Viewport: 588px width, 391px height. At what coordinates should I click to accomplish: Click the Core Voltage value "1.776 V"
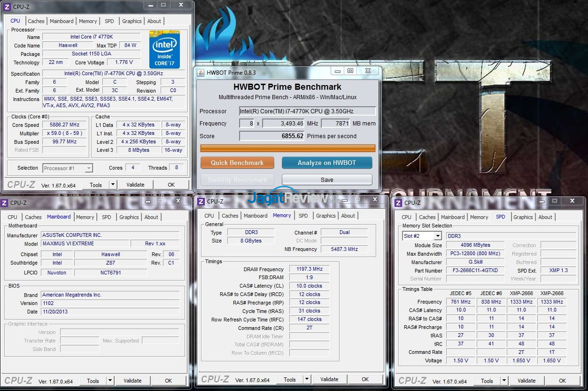124,62
